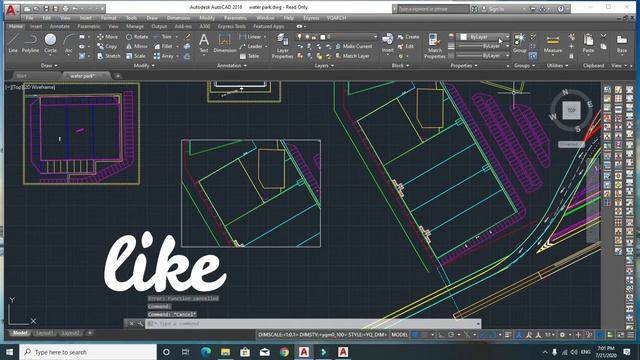Click the Paste tool
The image size is (640, 360).
pyautogui.click(x=588, y=43)
